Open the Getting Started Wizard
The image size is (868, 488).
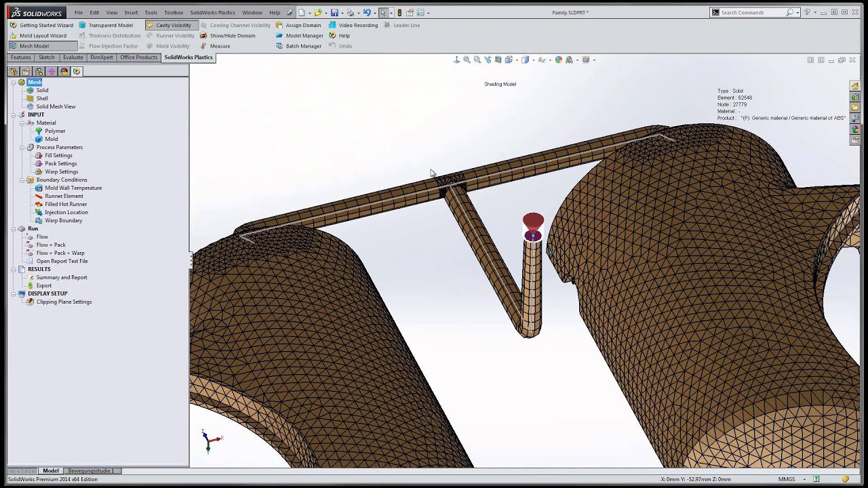(x=41, y=25)
